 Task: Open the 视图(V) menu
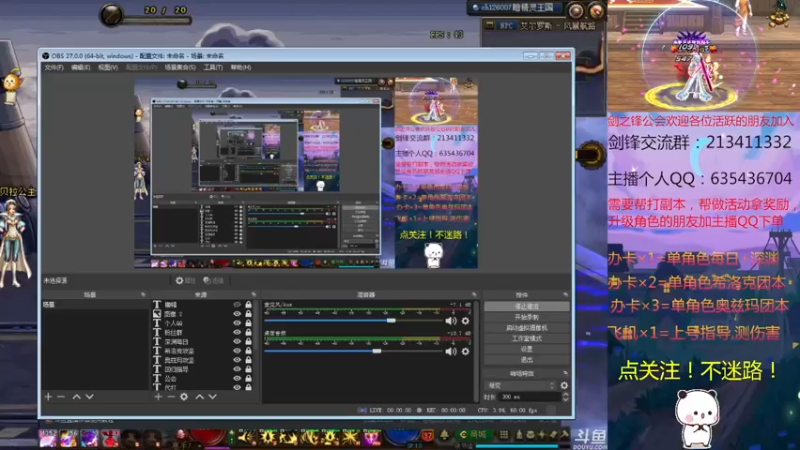click(x=108, y=67)
